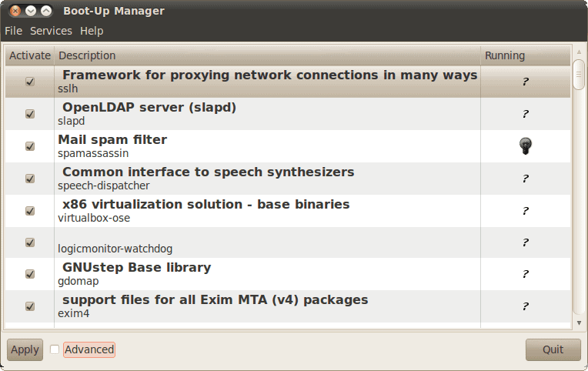
Task: Toggle the Advanced checkbox
Action: click(55, 349)
